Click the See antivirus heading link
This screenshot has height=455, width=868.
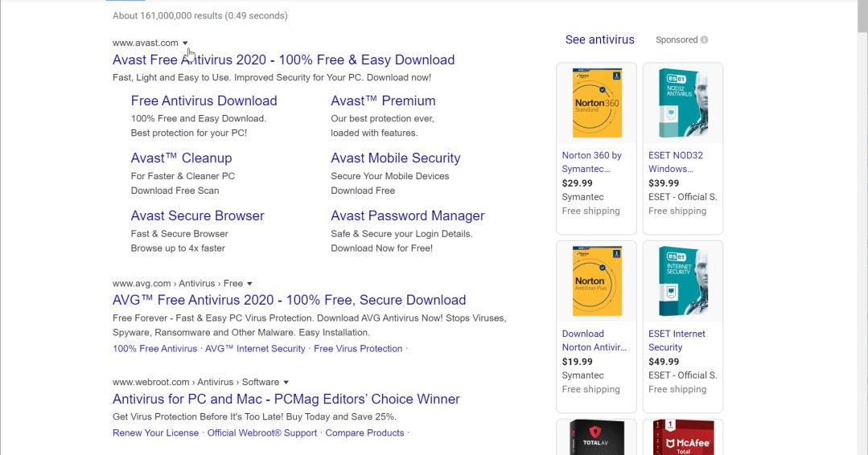point(599,40)
